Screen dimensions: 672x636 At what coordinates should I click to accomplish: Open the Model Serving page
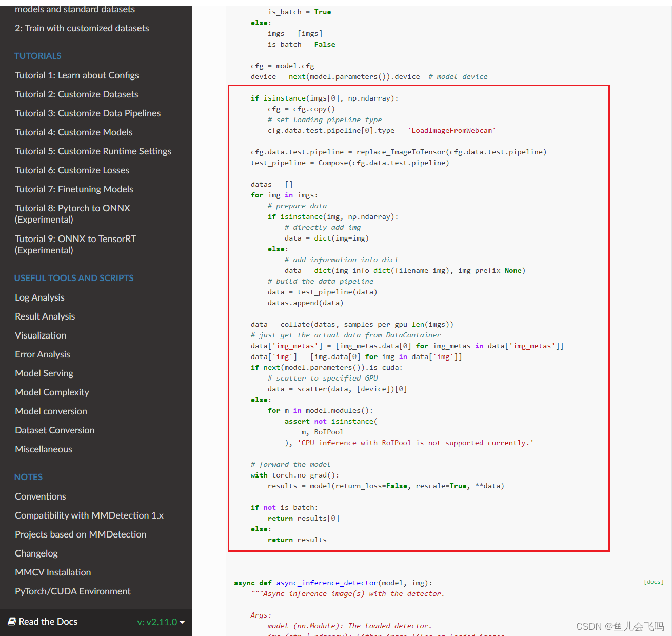[44, 373]
